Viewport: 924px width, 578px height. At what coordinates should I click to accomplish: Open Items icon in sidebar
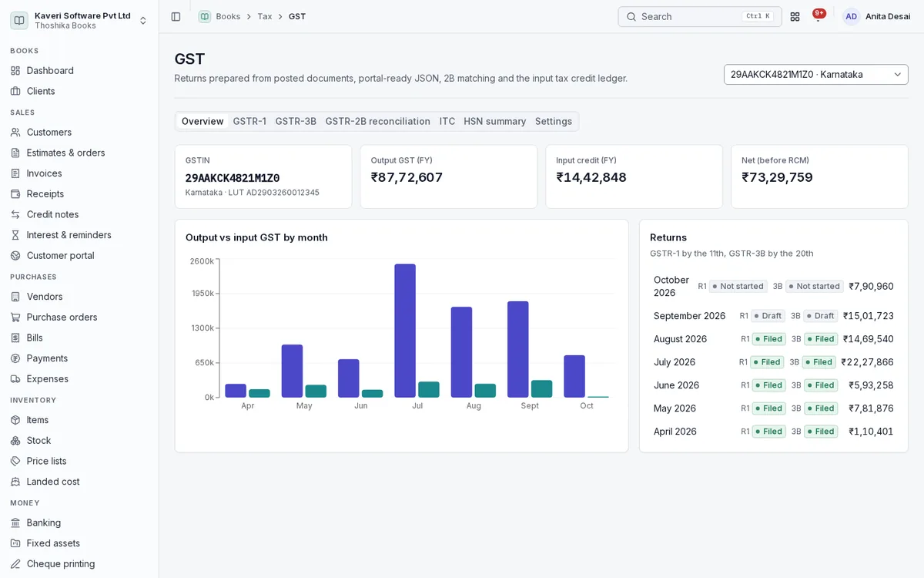tap(15, 420)
